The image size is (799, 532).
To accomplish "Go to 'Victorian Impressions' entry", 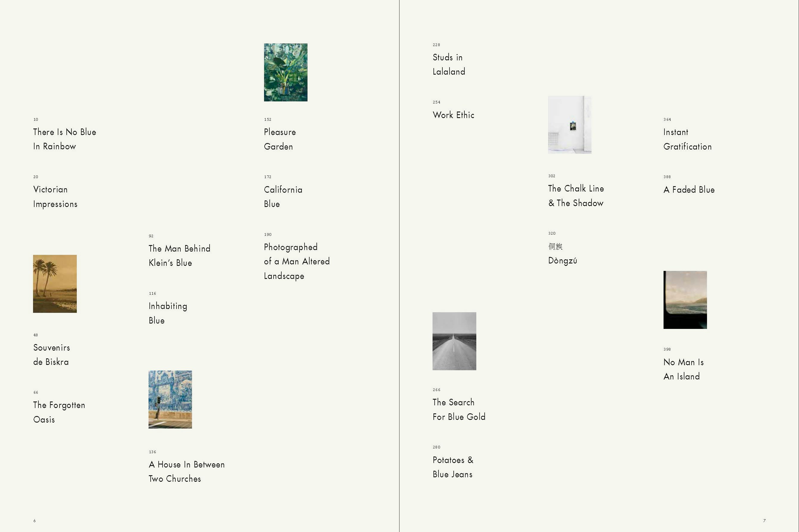I will [55, 197].
